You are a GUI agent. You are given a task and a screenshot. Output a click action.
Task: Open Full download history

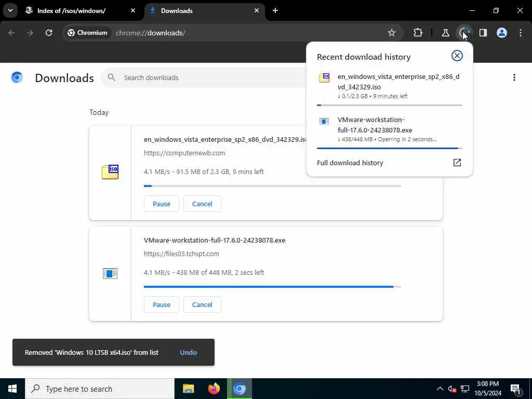pyautogui.click(x=390, y=163)
